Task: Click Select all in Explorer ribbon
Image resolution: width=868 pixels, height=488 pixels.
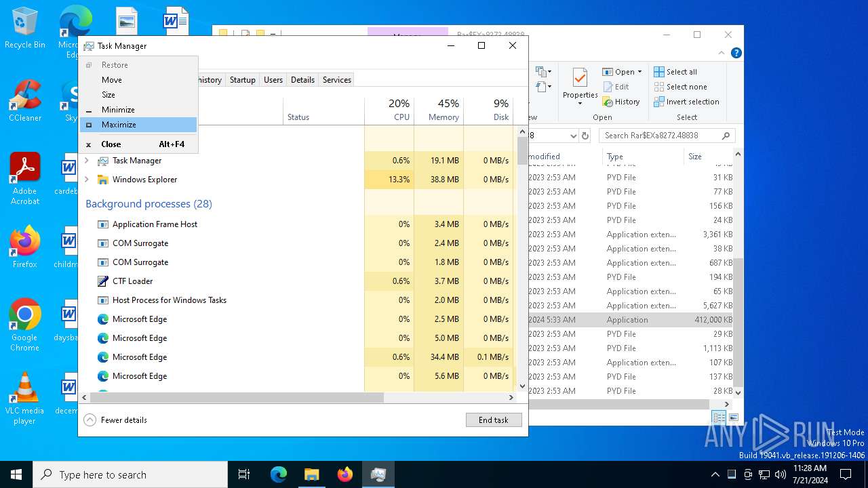Action: click(x=675, y=72)
